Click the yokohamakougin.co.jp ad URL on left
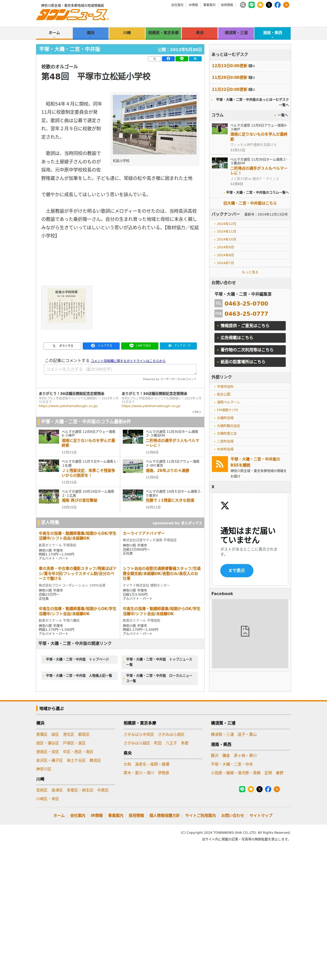 pos(68,406)
